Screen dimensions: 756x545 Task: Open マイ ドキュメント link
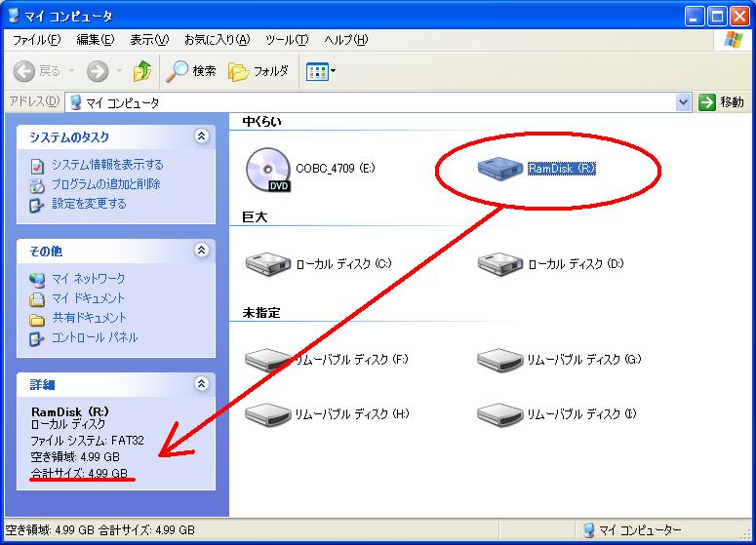pos(88,298)
